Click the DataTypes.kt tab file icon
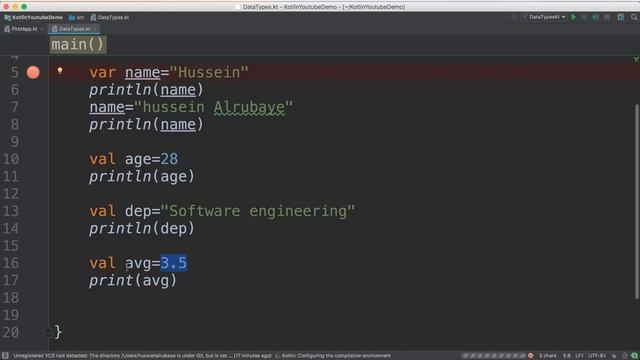This screenshot has width=640, height=360. click(x=55, y=29)
